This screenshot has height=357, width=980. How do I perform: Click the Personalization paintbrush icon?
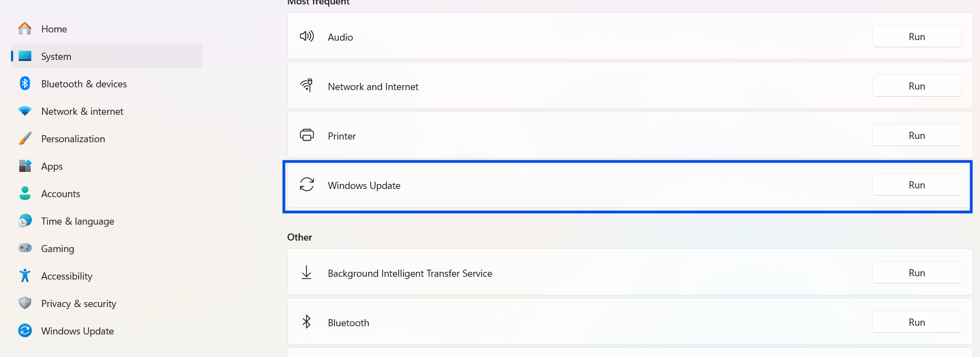point(25,138)
